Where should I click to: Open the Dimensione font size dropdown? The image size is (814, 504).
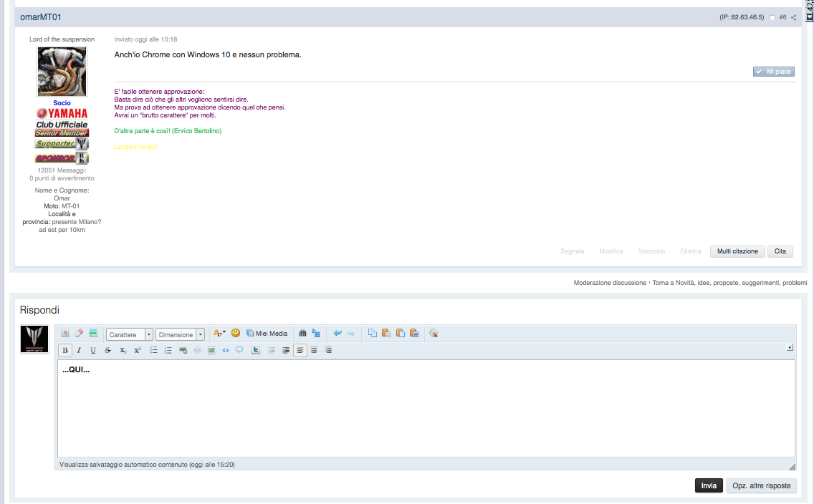click(x=180, y=334)
